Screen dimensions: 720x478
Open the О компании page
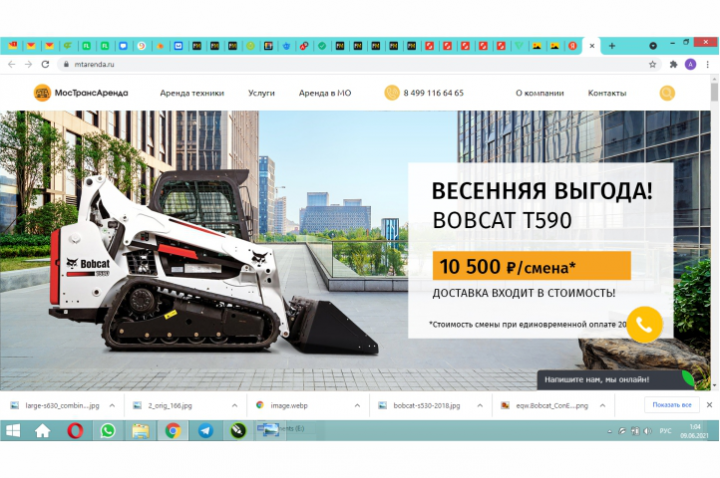tap(540, 93)
